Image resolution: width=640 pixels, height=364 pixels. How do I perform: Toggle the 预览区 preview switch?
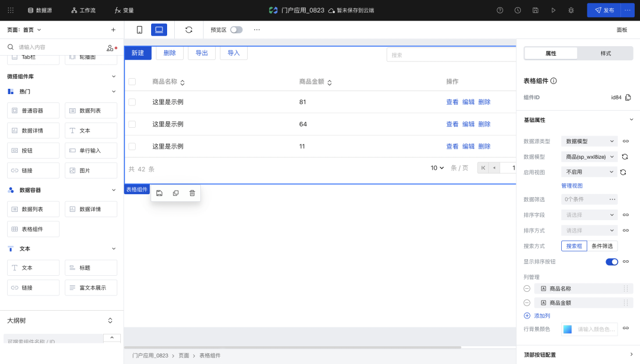coord(236,30)
